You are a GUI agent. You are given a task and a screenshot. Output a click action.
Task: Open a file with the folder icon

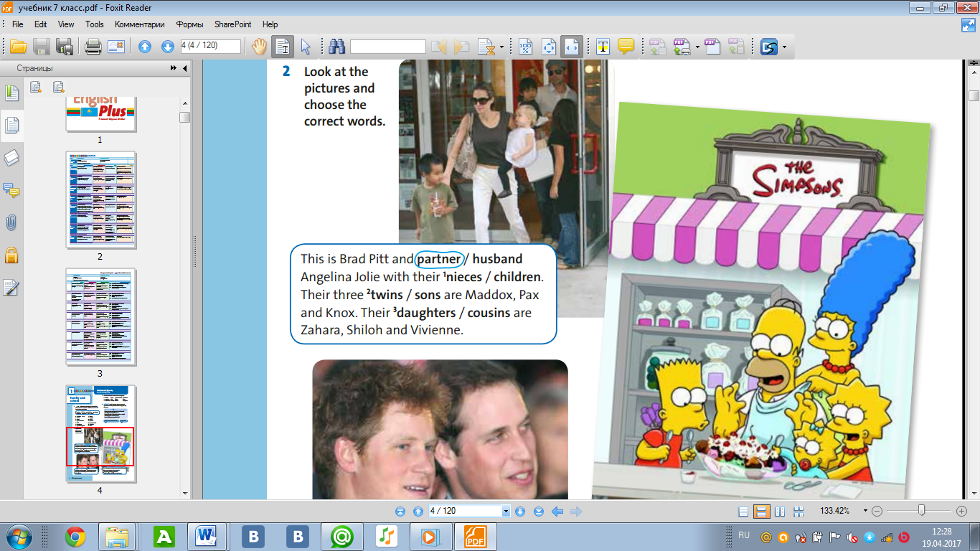tap(18, 47)
